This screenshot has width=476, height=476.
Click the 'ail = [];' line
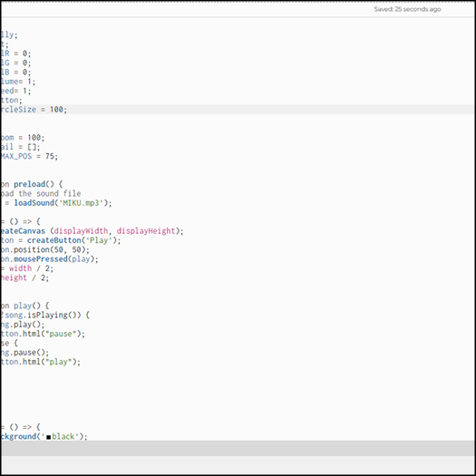pyautogui.click(x=20, y=147)
